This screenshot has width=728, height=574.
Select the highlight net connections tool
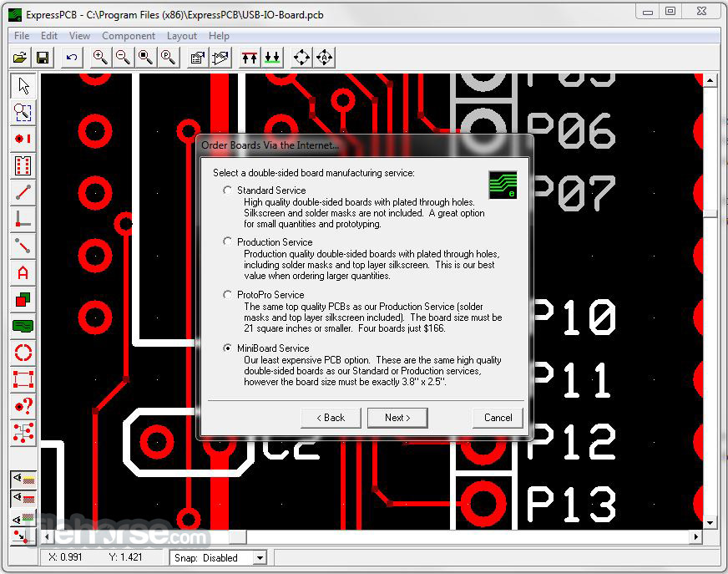pyautogui.click(x=23, y=433)
